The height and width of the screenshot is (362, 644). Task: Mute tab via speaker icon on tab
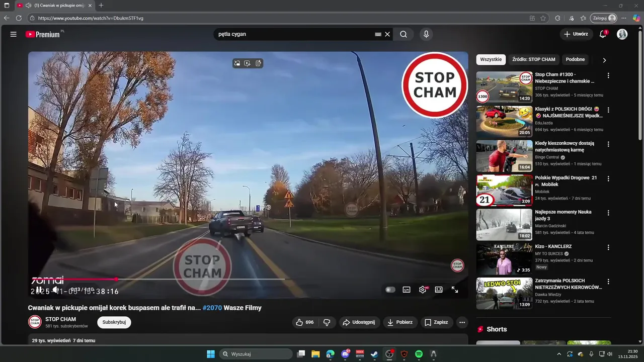click(x=28, y=6)
